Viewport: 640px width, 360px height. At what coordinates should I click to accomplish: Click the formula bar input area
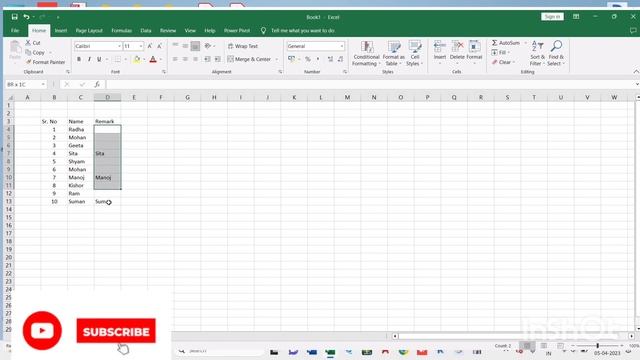(369, 84)
